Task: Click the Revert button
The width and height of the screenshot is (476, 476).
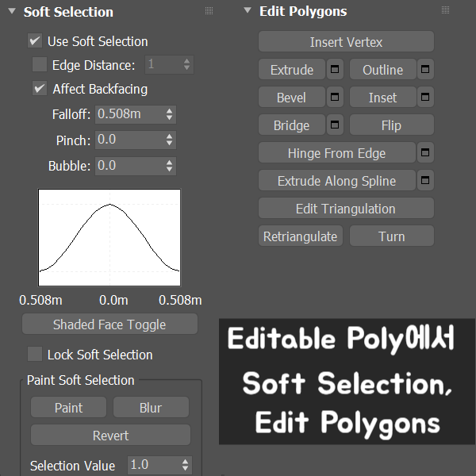Action: point(110,435)
